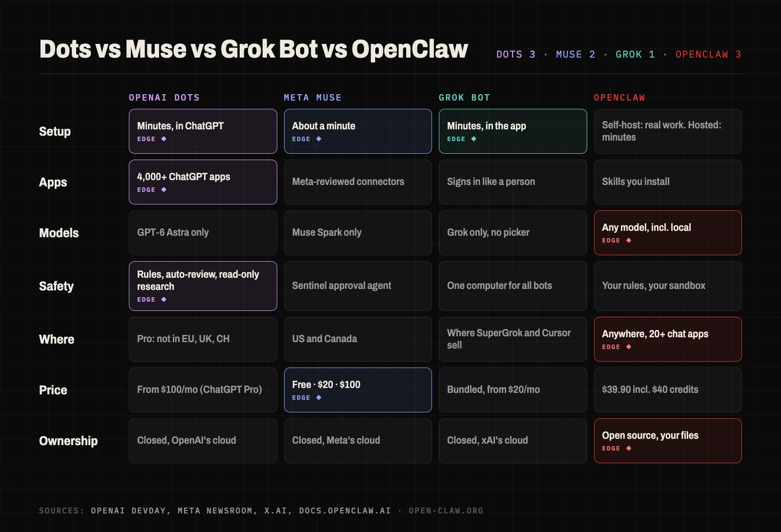This screenshot has height=532, width=781.
Task: Click the EDGE diamond in 'About a minute' cell
Action: (x=319, y=139)
